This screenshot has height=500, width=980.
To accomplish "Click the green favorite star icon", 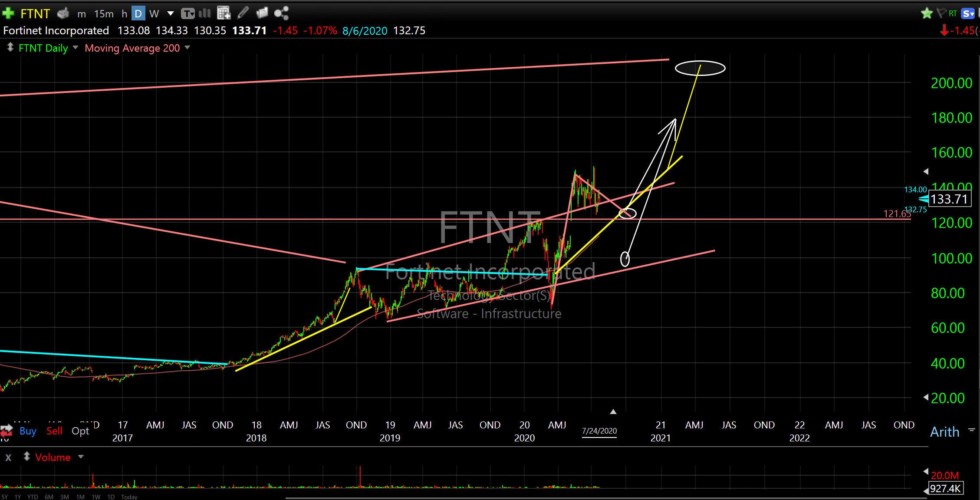I will coord(927,13).
